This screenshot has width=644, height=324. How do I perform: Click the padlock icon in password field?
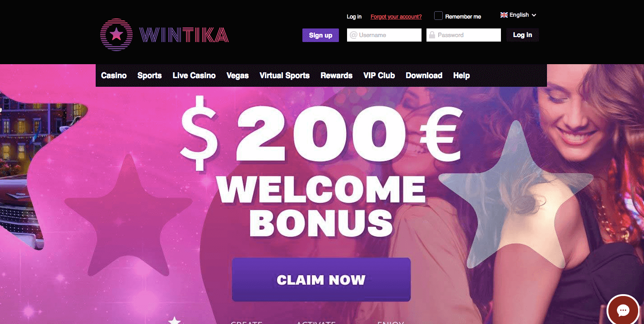coord(432,35)
